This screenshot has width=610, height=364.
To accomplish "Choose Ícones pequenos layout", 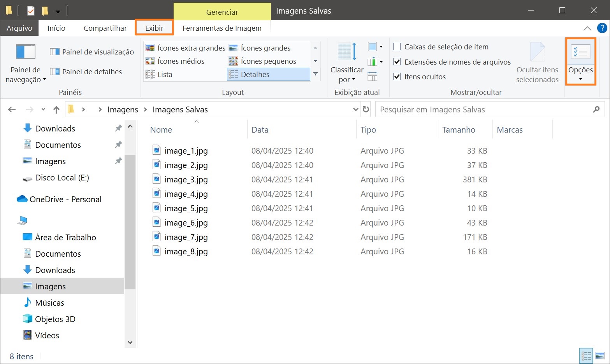I will click(262, 61).
